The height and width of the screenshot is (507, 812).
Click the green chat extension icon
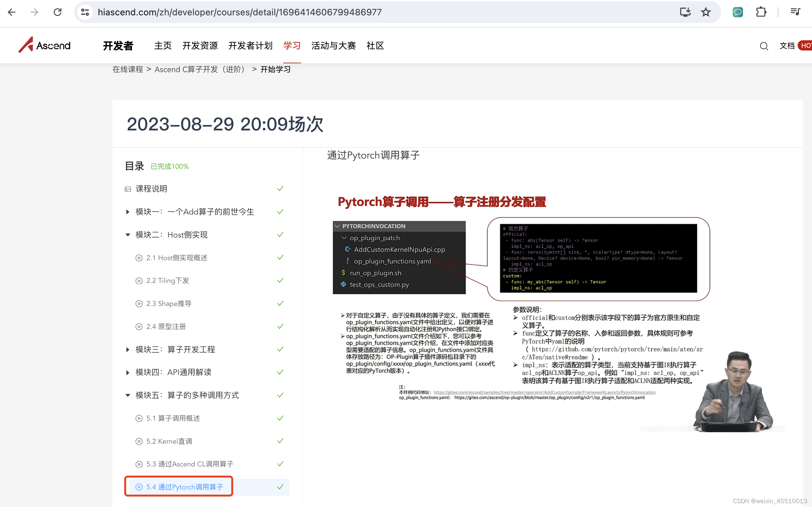[737, 12]
